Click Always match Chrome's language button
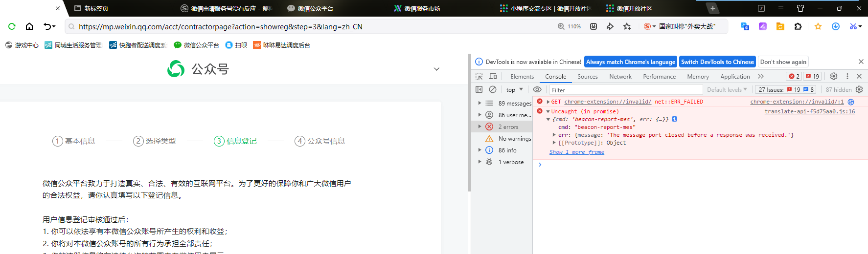Image resolution: width=868 pixels, height=254 pixels. click(631, 62)
